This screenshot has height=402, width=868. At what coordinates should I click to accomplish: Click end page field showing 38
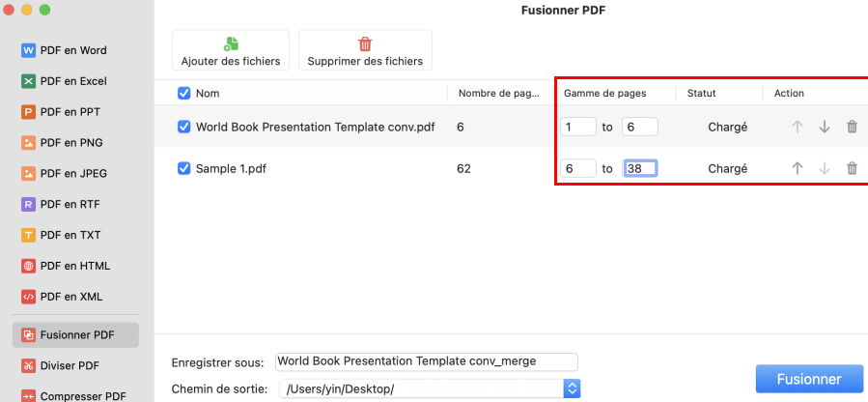(x=640, y=168)
